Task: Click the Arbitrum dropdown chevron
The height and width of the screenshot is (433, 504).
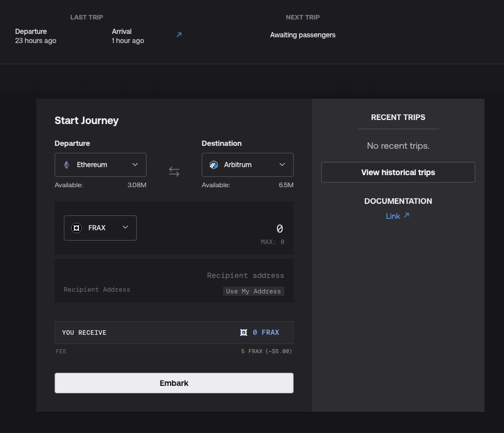Action: 282,165
